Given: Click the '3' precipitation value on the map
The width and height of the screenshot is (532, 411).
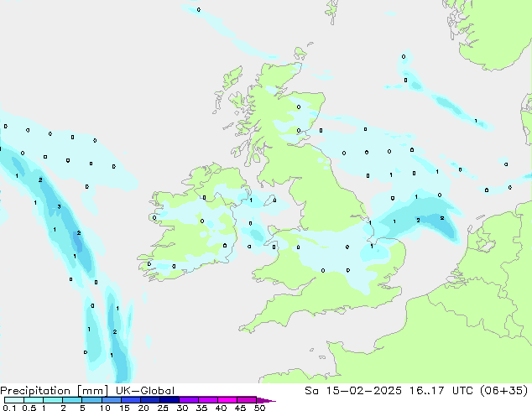Looking at the screenshot, I should [x=59, y=206].
